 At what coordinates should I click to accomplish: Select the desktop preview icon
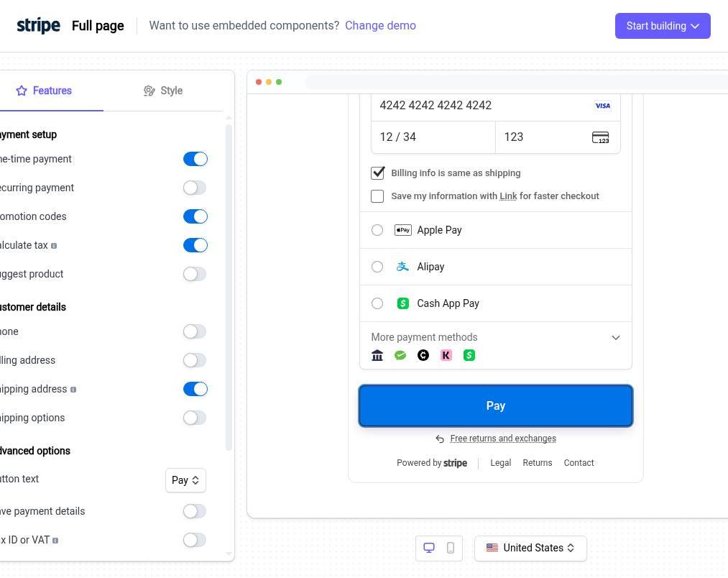pos(429,548)
